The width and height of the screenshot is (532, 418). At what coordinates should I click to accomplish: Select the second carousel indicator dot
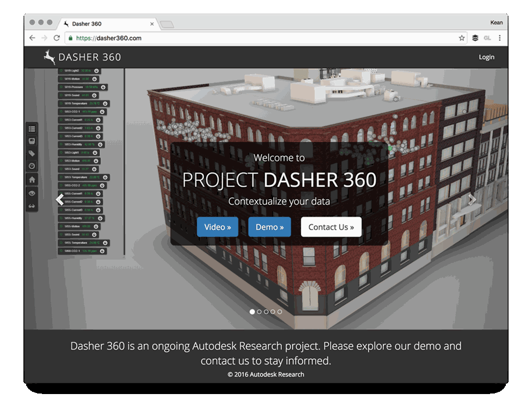259,312
